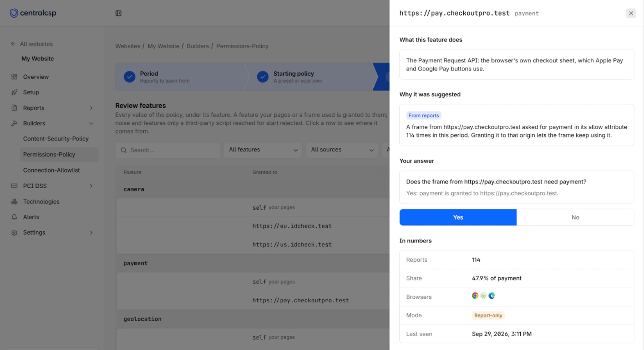644x350 pixels.
Task: Toggle the sidebar collapse icon
Action: pyautogui.click(x=118, y=13)
